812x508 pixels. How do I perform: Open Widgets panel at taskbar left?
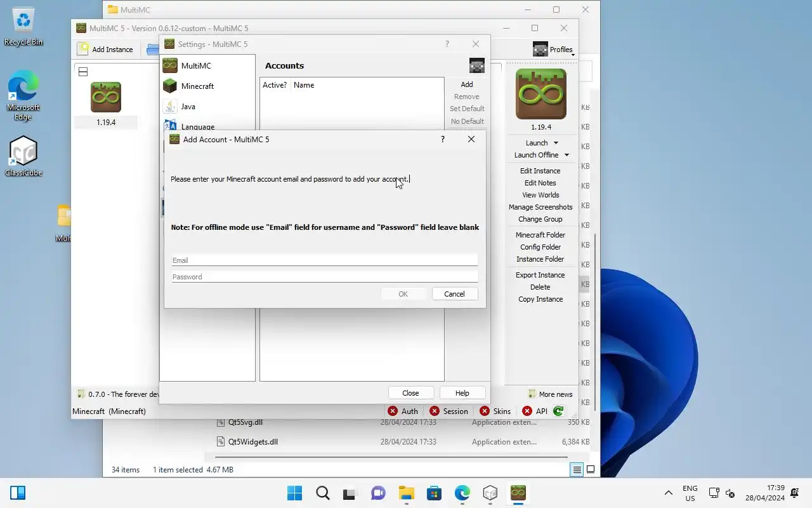18,493
